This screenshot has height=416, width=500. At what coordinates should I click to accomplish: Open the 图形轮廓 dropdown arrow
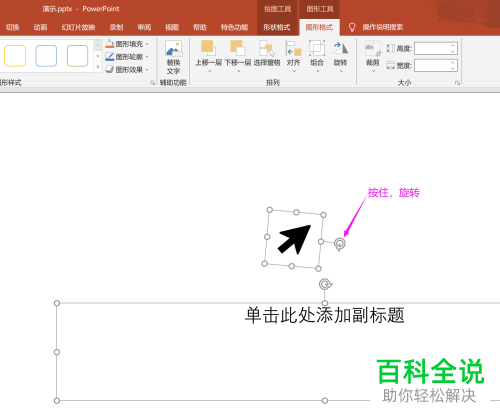[x=147, y=57]
